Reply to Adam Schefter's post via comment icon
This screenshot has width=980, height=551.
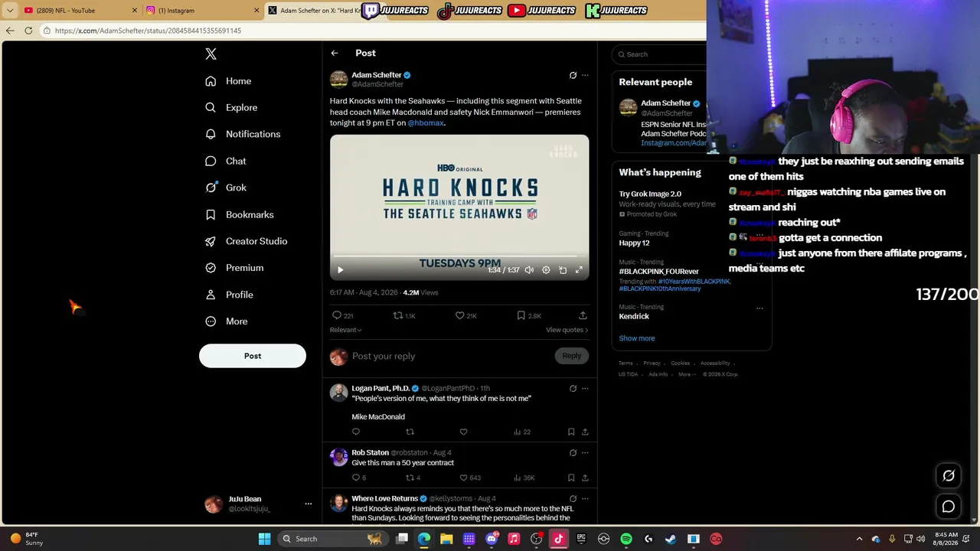[337, 315]
